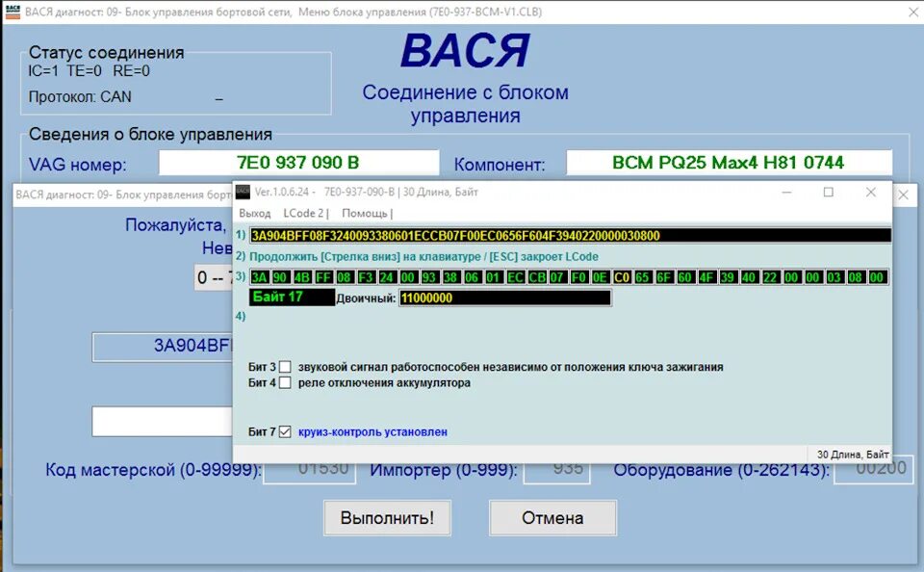Select byte cell 60
924x572 pixels.
tap(685, 277)
